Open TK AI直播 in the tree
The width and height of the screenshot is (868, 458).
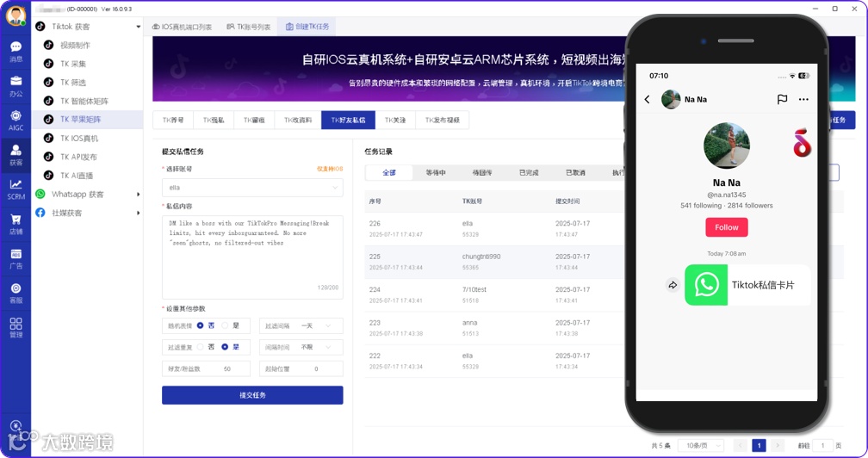77,176
